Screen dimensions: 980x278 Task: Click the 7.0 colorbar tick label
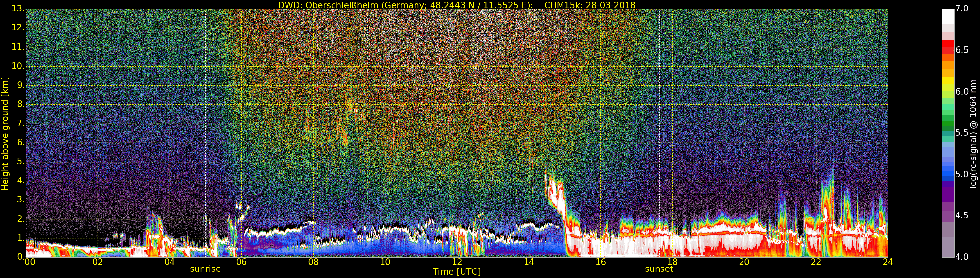pos(962,9)
